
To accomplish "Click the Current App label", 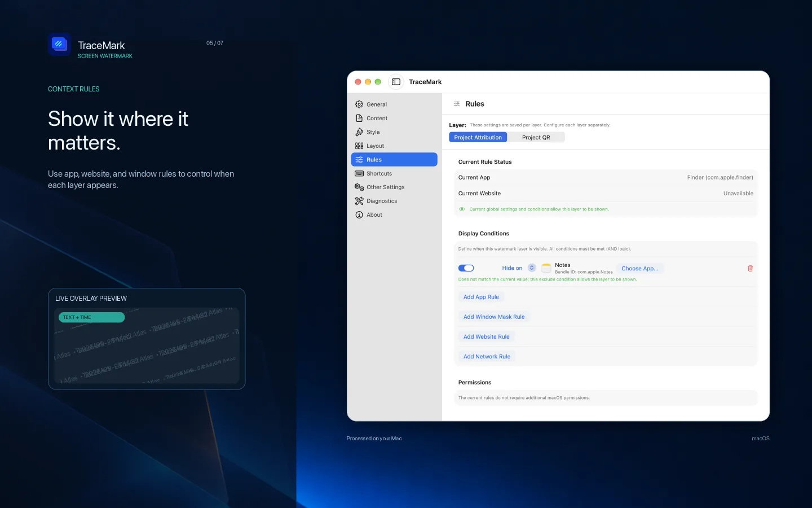I will click(474, 177).
